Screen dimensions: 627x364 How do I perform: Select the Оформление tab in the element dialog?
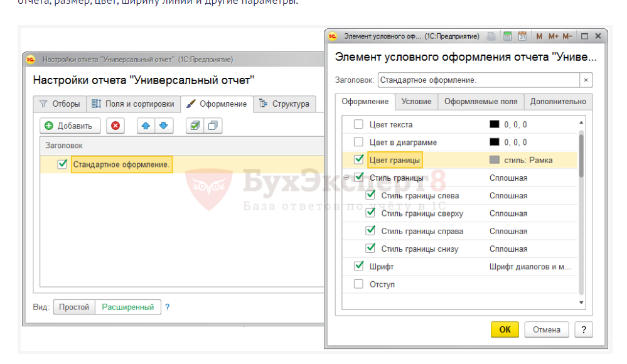coord(365,102)
